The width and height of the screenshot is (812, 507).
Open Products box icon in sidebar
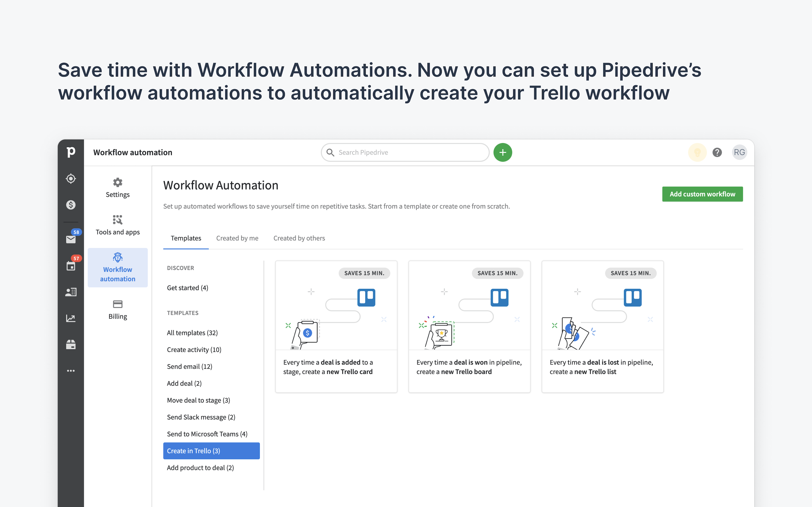coord(71,345)
